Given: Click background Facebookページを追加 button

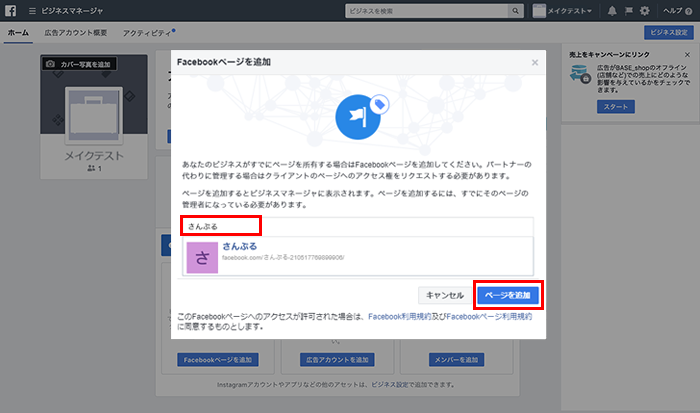Looking at the screenshot, I should [218, 360].
